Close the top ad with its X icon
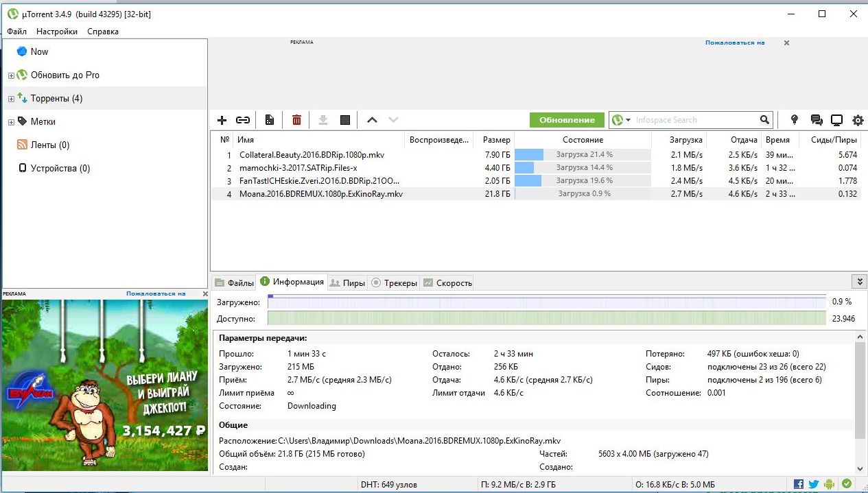 point(786,43)
